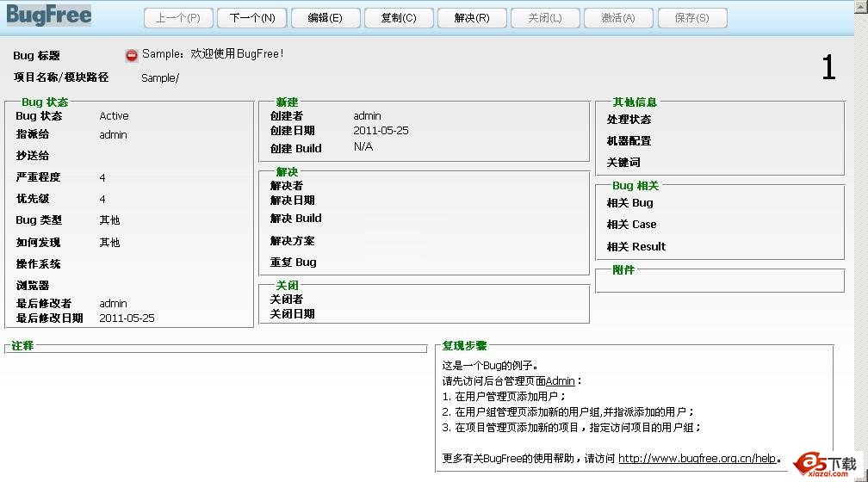This screenshot has height=482, width=868.
Task: Click the 最后修改者 value admin
Action: [113, 304]
